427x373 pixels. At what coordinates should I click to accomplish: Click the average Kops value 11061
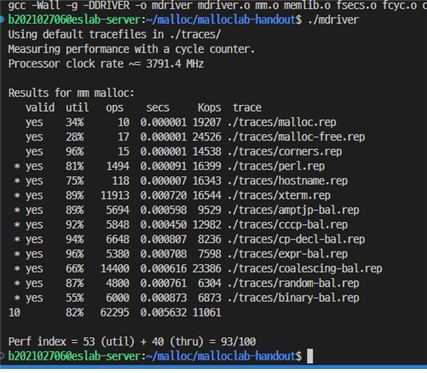[x=207, y=313]
